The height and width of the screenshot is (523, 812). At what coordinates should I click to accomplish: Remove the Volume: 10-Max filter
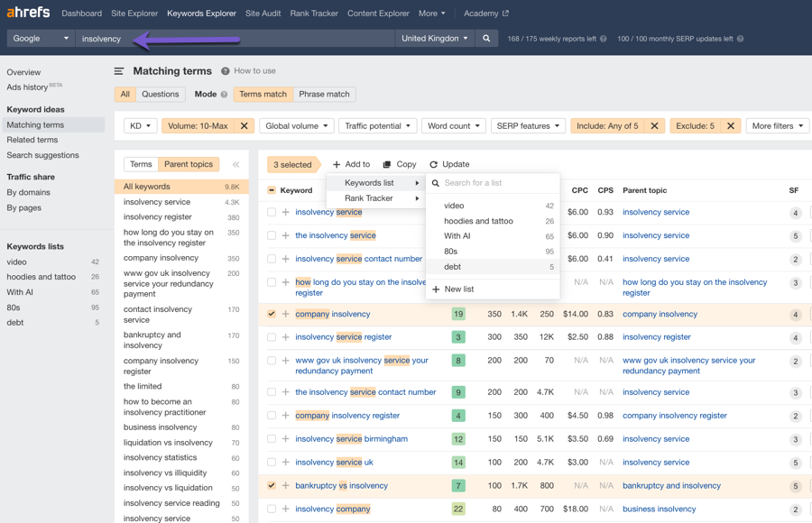[244, 126]
